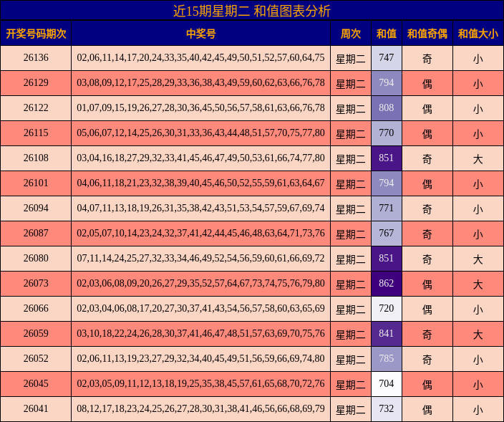Click the 周次 column header

click(351, 34)
